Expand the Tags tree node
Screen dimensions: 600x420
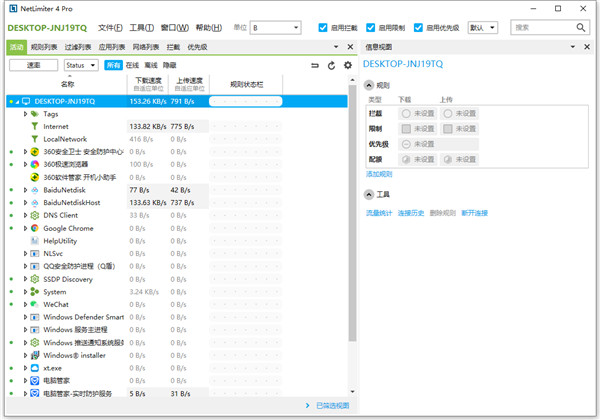25,114
